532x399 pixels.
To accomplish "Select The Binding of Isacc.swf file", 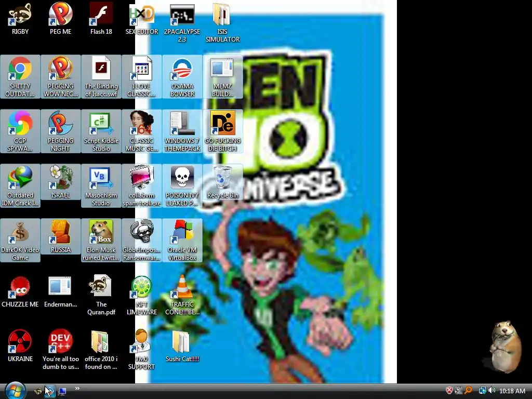I will coord(101,77).
